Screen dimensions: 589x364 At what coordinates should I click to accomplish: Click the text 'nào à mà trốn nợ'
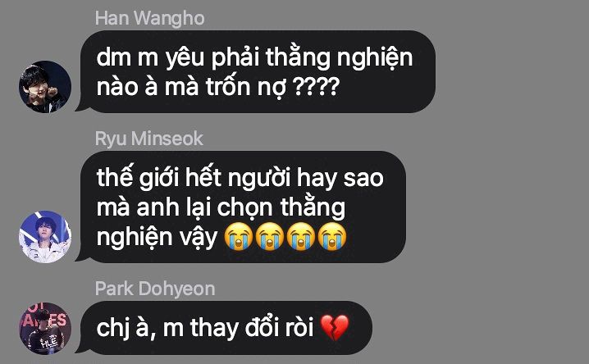click(x=192, y=88)
